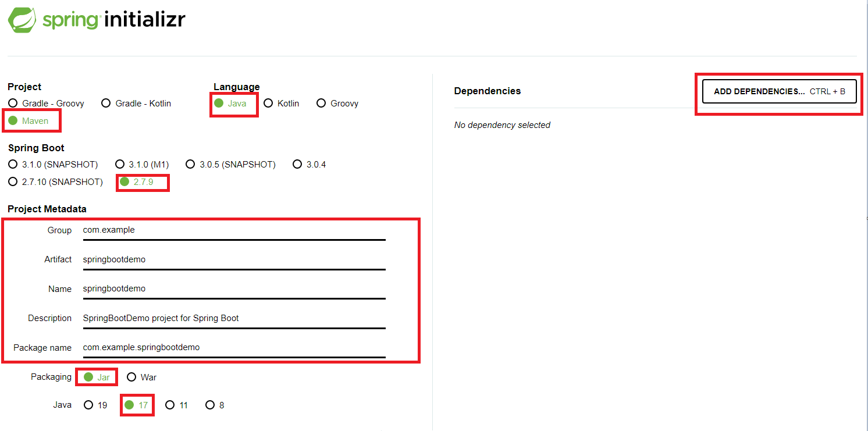Image resolution: width=868 pixels, height=431 pixels.
Task: Select Java version 19
Action: [95, 405]
